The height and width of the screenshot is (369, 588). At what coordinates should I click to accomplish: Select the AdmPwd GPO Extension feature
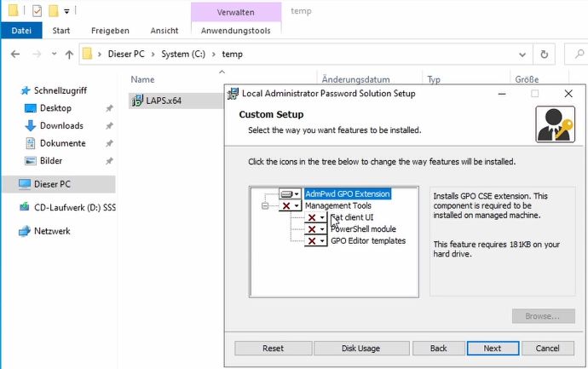pyautogui.click(x=348, y=194)
